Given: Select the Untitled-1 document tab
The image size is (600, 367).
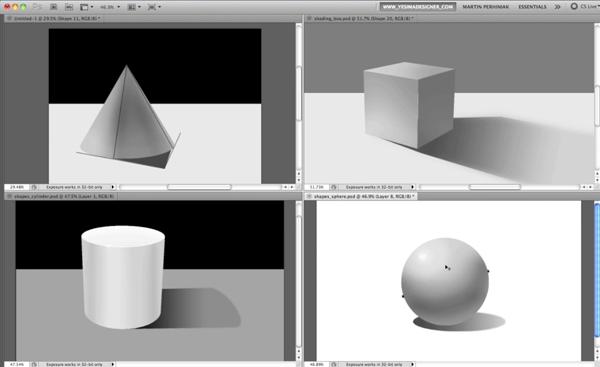Looking at the screenshot, I should point(57,18).
